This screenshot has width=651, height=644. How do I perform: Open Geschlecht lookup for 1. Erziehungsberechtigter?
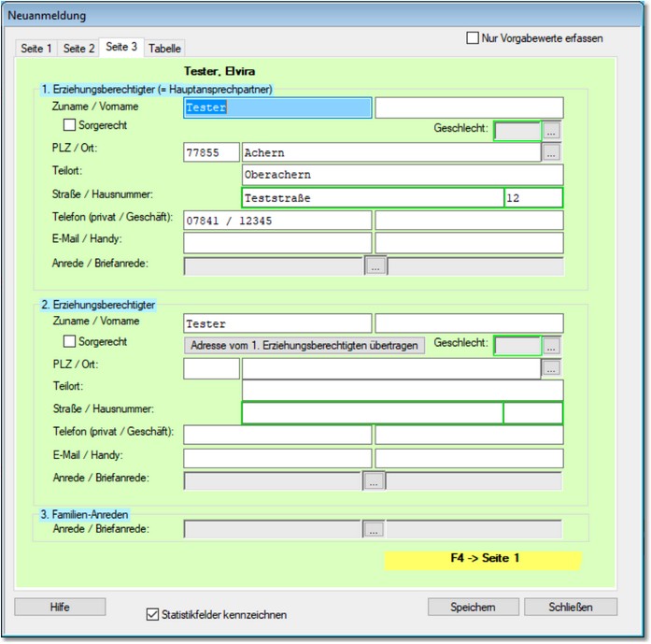click(552, 132)
